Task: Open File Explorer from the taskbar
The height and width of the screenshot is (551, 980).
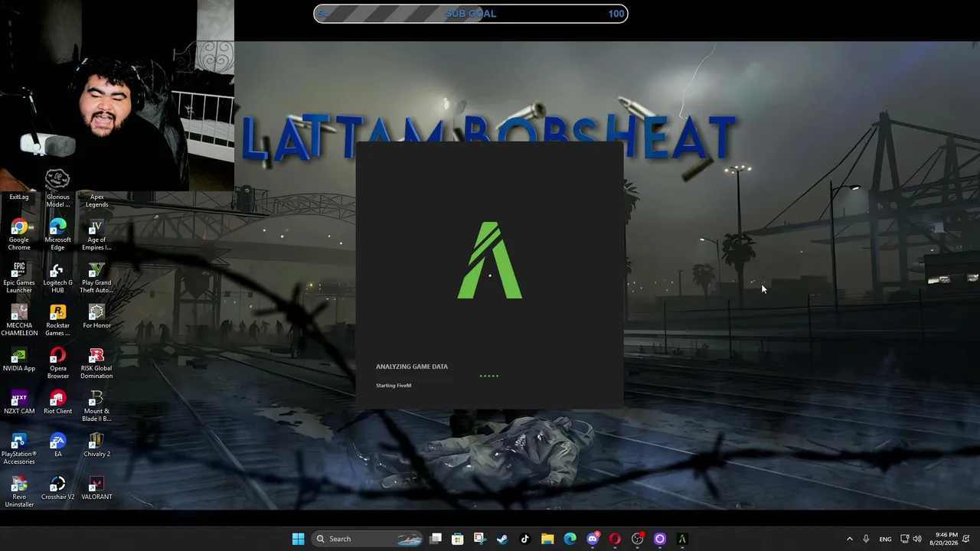Action: (x=547, y=539)
